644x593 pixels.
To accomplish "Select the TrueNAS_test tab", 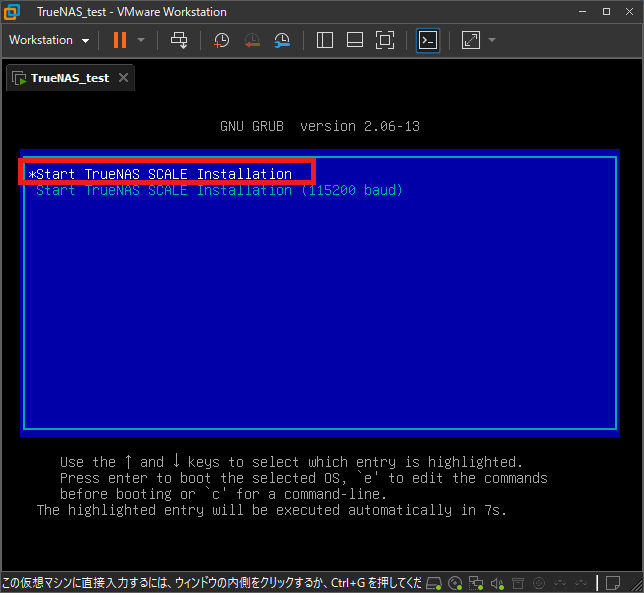I will [70, 78].
